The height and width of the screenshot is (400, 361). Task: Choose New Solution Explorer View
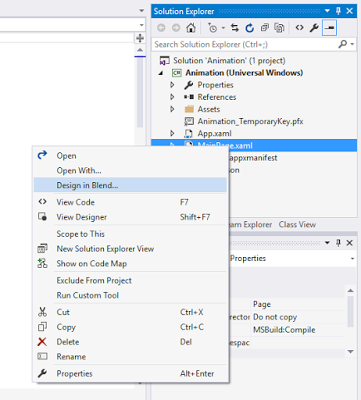click(130, 249)
